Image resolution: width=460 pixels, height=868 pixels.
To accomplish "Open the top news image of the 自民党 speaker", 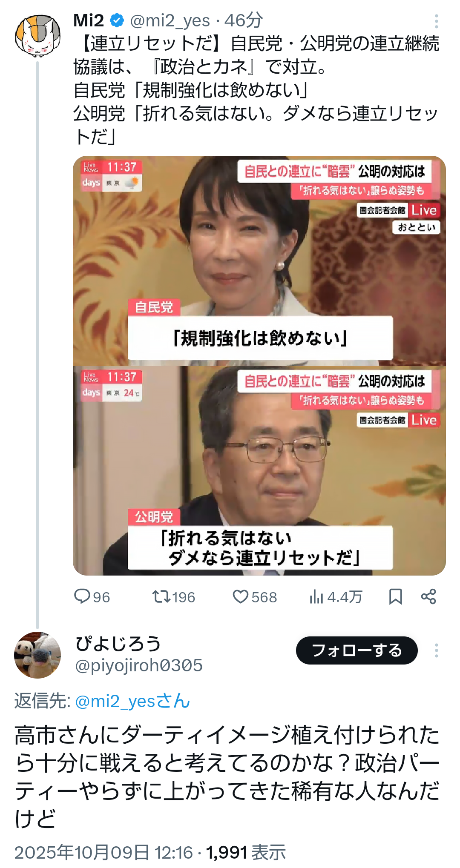I will coord(259,261).
